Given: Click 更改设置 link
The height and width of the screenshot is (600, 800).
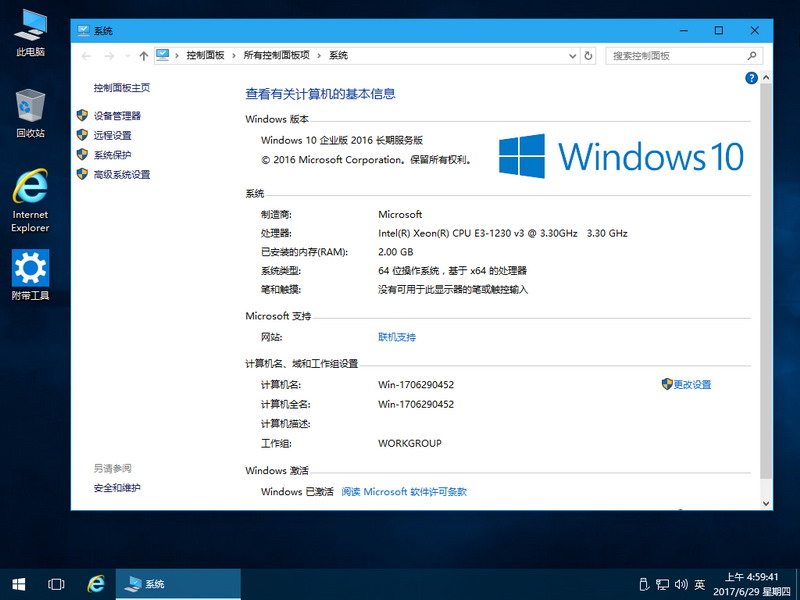Looking at the screenshot, I should (692, 384).
